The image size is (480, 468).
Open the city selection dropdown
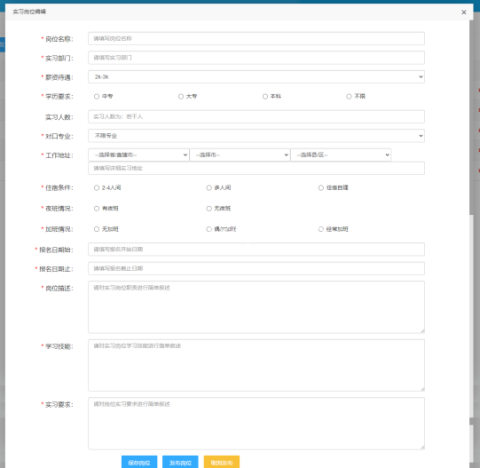click(240, 155)
